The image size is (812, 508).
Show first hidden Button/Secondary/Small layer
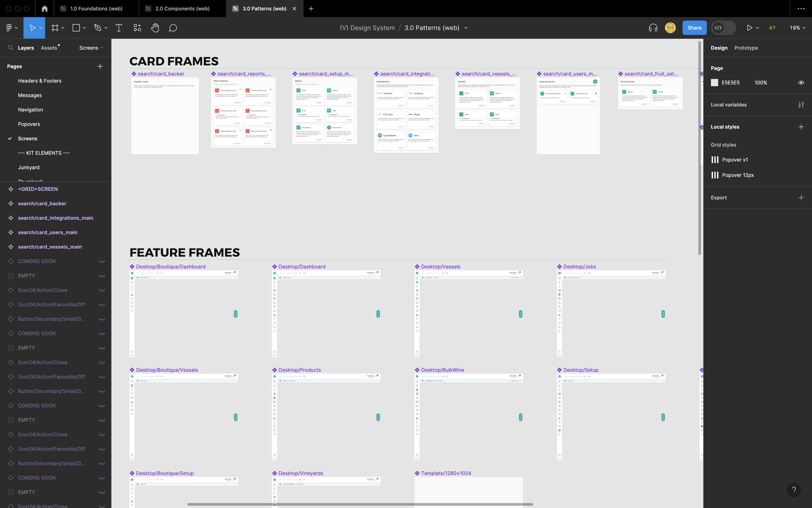[102, 319]
